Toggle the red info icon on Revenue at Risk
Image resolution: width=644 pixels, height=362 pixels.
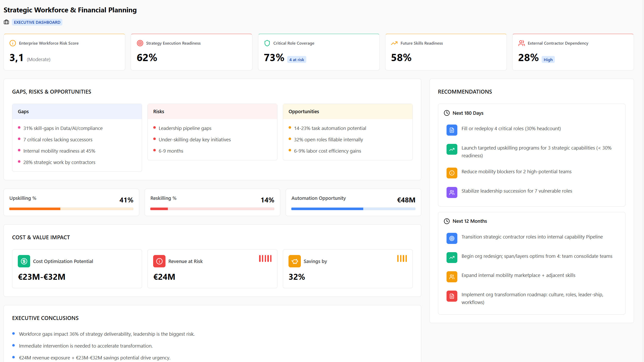point(159,261)
